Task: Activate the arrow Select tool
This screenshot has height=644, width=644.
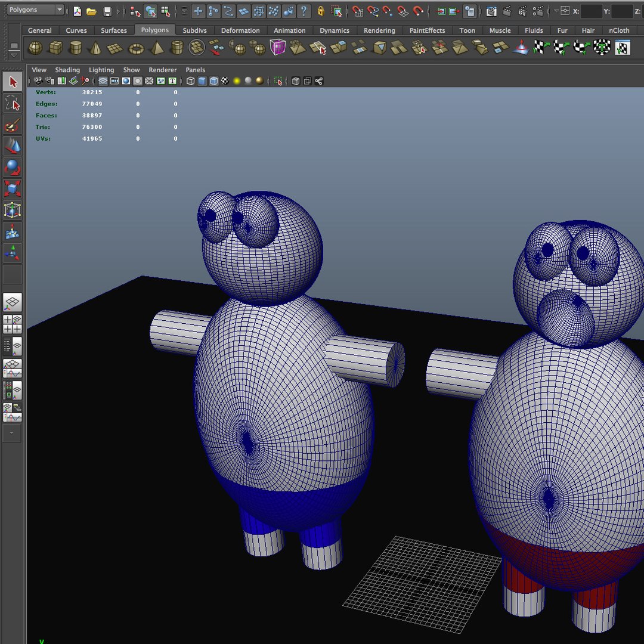Action: [x=13, y=82]
